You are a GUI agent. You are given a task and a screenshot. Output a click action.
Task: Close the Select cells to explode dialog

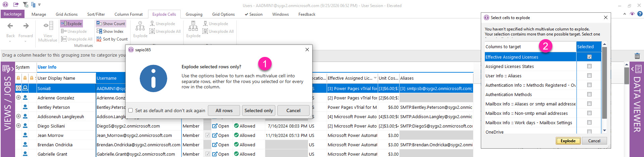[605, 17]
